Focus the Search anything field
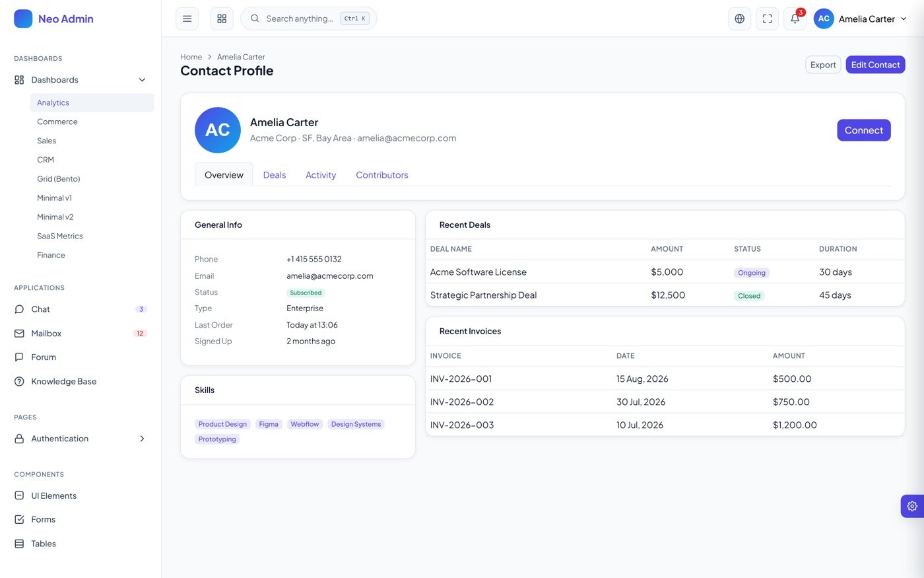The width and height of the screenshot is (924, 578). [x=309, y=18]
